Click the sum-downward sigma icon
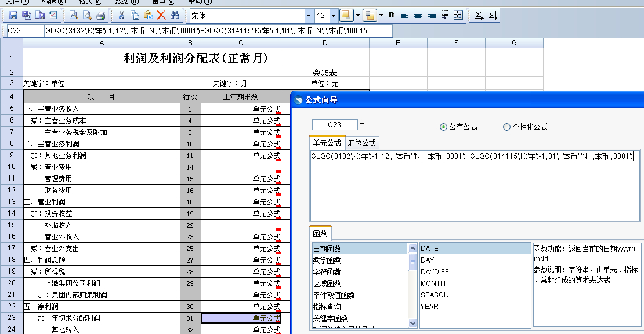 [x=493, y=16]
